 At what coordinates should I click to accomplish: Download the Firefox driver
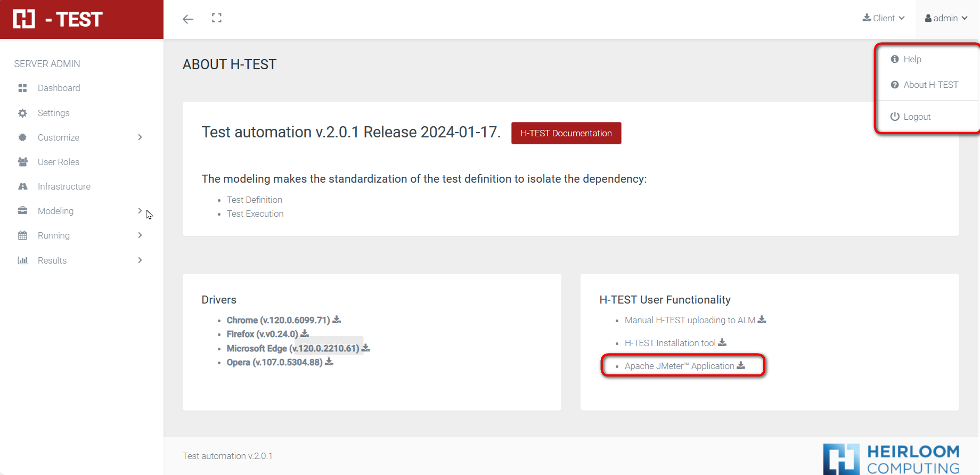[x=305, y=334]
